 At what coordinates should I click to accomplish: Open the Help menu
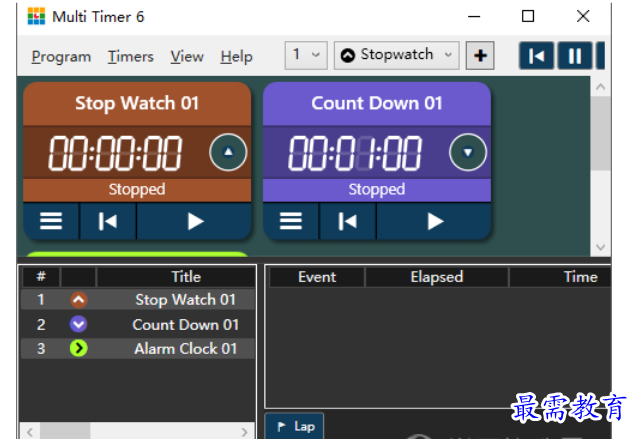pyautogui.click(x=237, y=56)
